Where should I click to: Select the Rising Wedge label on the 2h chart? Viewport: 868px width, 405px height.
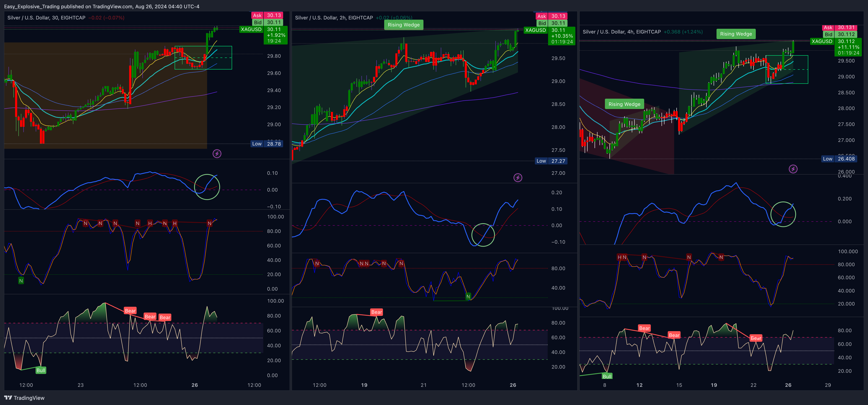tap(404, 25)
